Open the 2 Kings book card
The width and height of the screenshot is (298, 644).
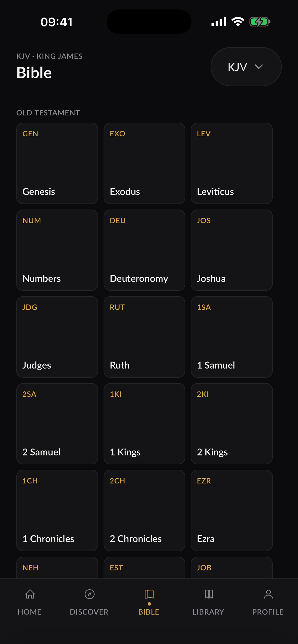pos(231,424)
